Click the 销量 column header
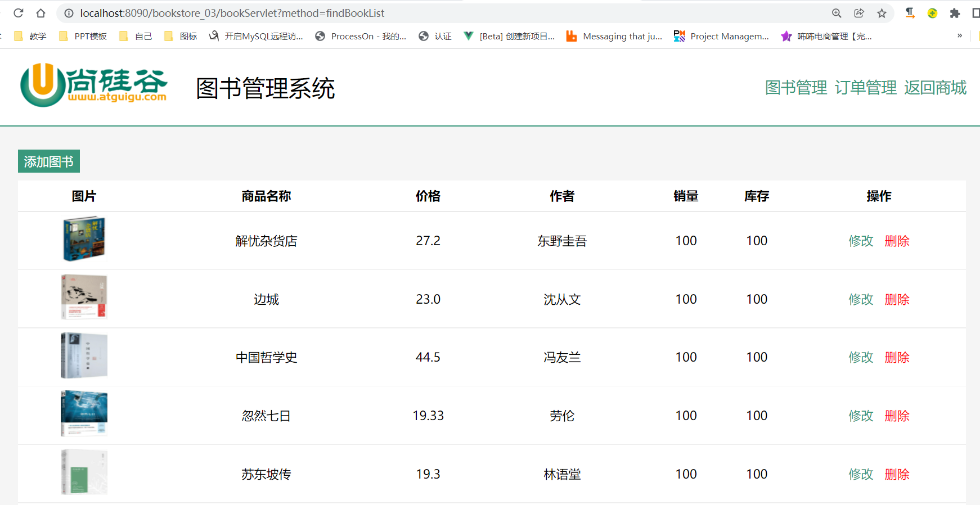This screenshot has width=980, height=505. tap(686, 196)
